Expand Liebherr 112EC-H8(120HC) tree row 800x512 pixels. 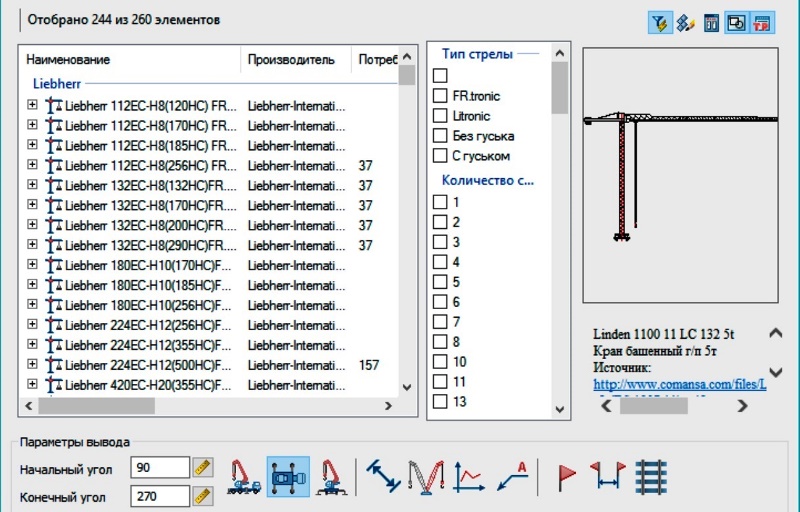pos(32,105)
